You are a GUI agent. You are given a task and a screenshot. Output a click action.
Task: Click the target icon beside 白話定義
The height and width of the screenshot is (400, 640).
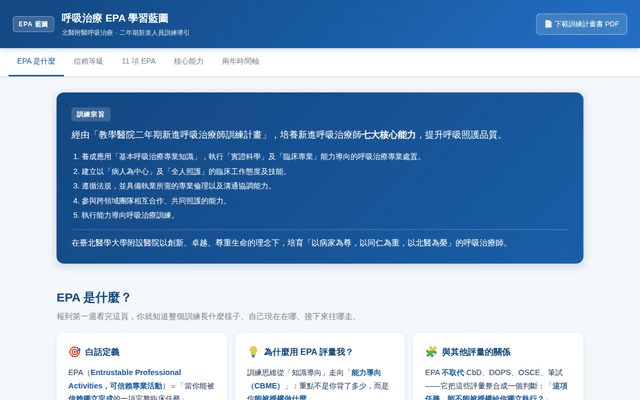[74, 352]
